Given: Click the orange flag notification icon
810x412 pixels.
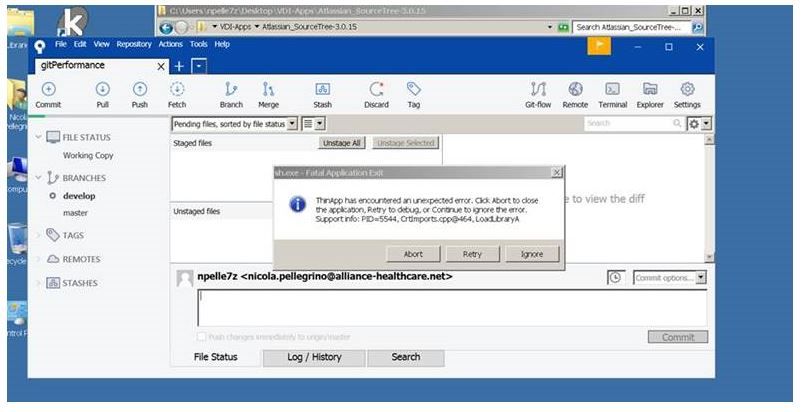Looking at the screenshot, I should tap(599, 46).
